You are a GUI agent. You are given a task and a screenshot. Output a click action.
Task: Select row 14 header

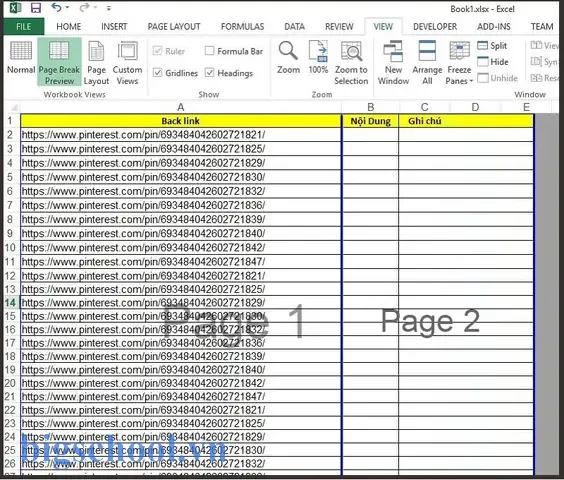(10, 303)
